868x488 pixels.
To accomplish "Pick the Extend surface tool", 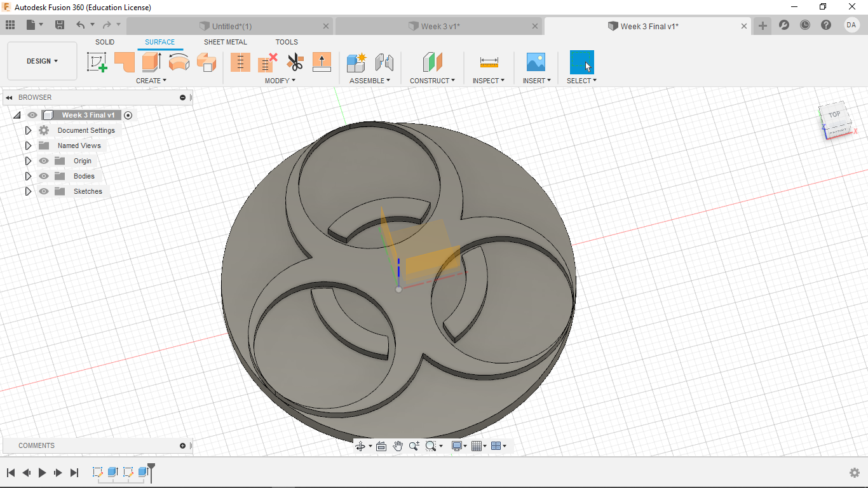I will 322,62.
